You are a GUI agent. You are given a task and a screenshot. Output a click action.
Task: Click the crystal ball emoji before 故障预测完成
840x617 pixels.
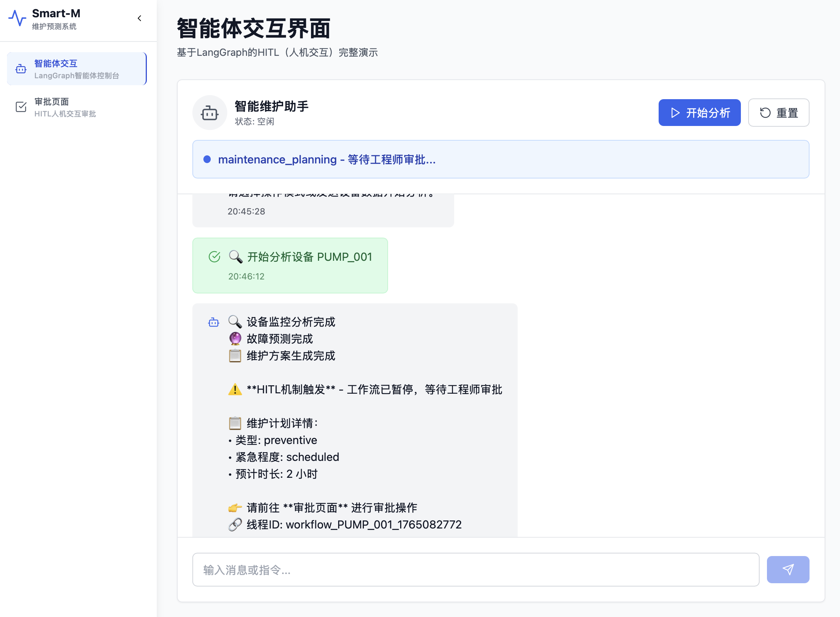click(235, 339)
